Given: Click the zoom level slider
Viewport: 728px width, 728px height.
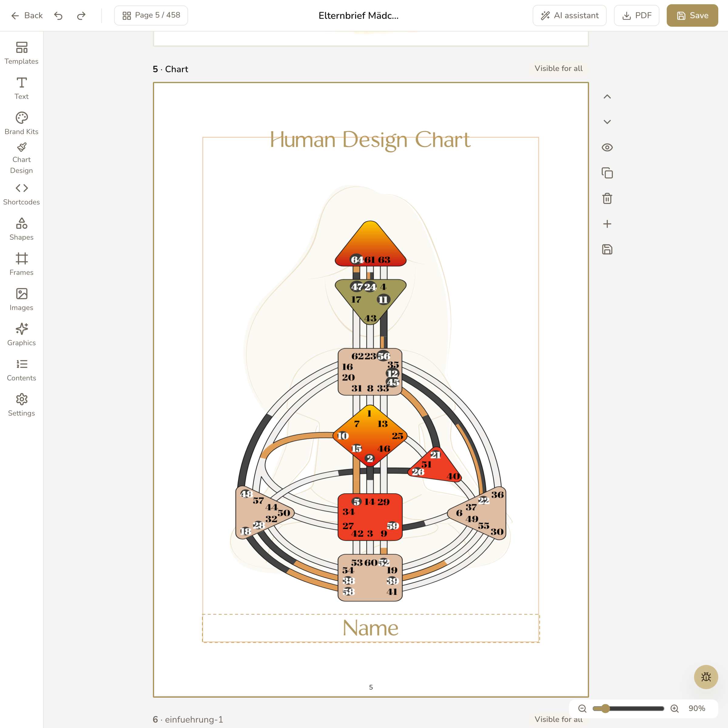Looking at the screenshot, I should (628, 708).
